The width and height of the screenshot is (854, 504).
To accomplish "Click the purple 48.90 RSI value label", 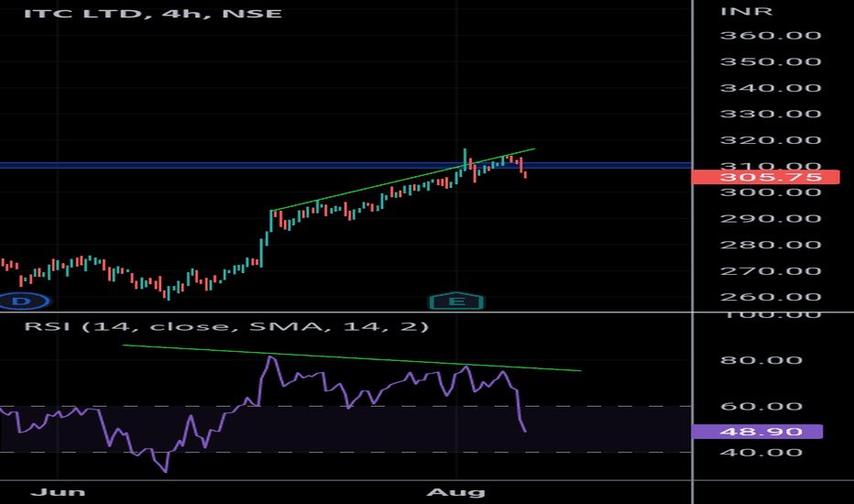I will coord(757,432).
